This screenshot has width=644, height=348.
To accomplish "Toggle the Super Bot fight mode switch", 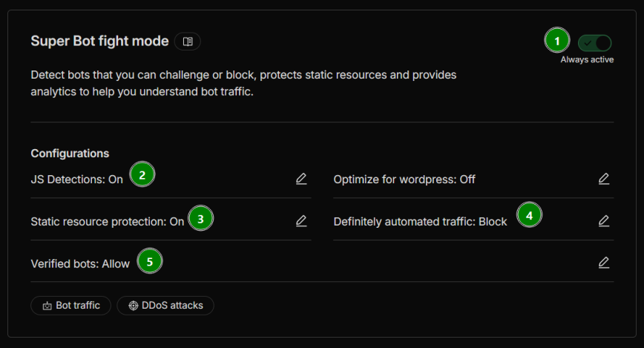I will (595, 42).
